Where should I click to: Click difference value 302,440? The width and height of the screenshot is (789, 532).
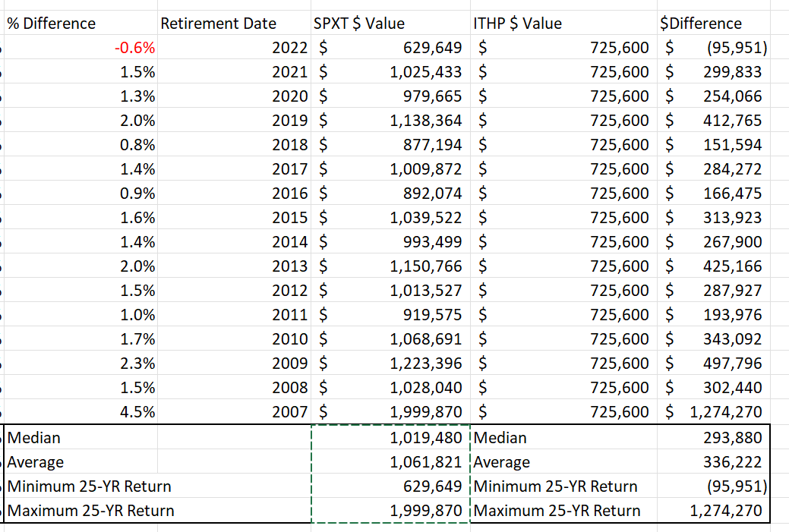pos(714,387)
